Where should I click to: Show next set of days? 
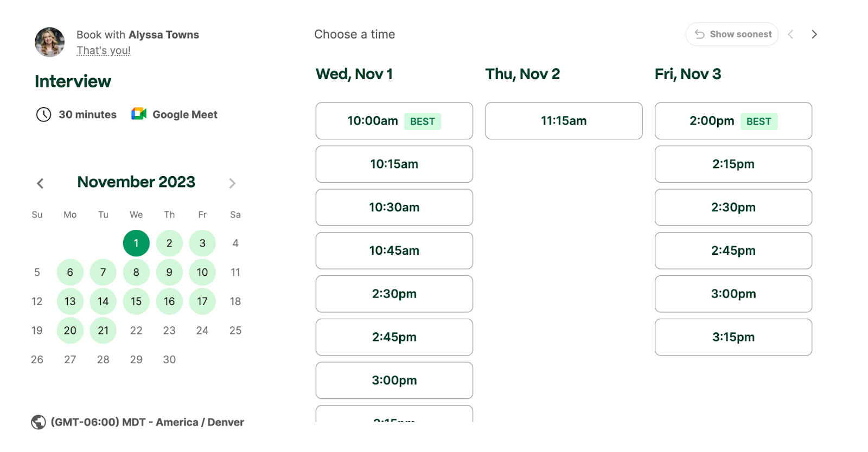814,34
